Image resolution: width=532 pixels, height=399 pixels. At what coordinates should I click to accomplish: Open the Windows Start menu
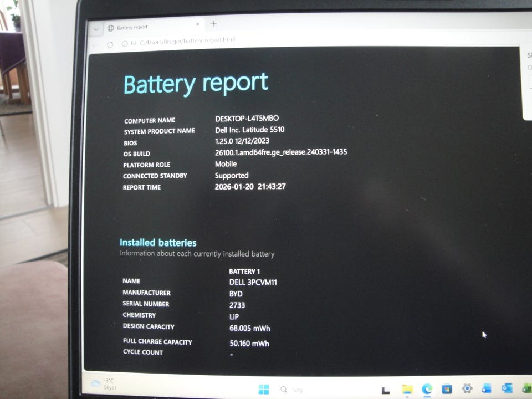(x=264, y=389)
